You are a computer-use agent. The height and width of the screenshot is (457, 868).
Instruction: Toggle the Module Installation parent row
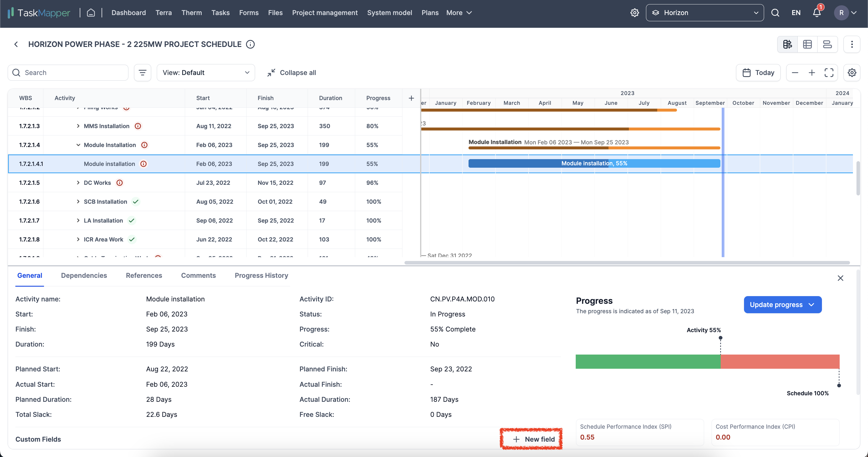click(78, 145)
